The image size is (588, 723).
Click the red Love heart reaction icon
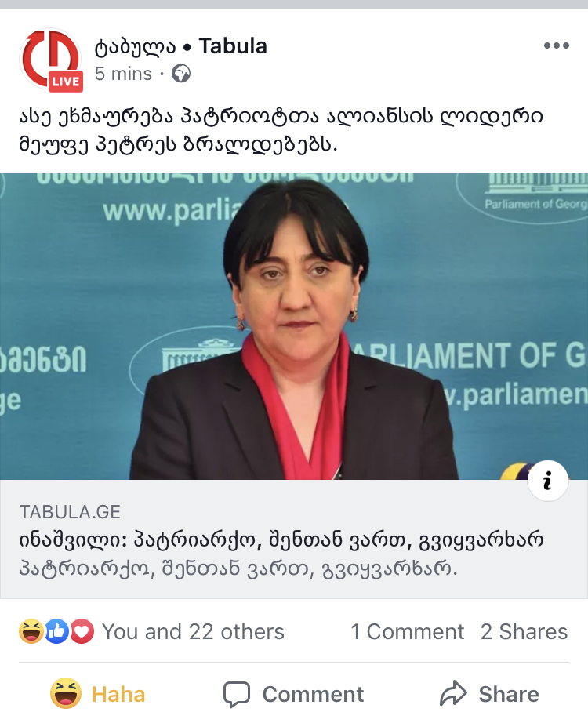(82, 631)
